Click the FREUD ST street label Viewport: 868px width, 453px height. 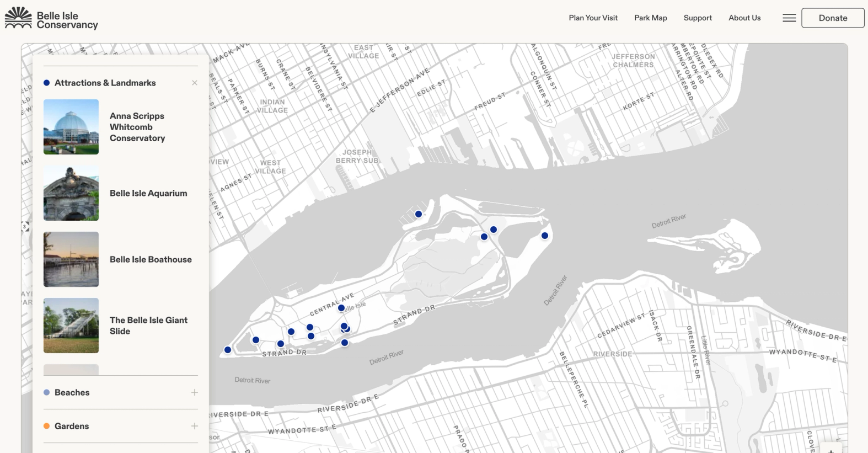pyautogui.click(x=490, y=102)
